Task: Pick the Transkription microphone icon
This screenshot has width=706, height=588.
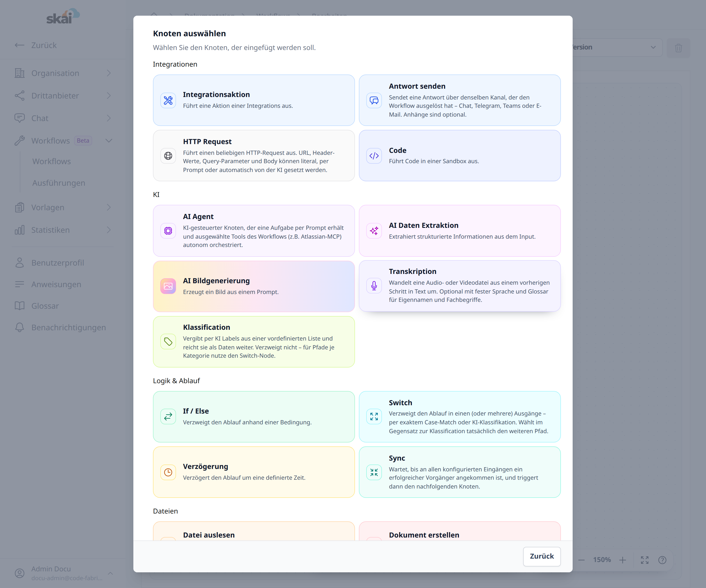Action: point(374,286)
